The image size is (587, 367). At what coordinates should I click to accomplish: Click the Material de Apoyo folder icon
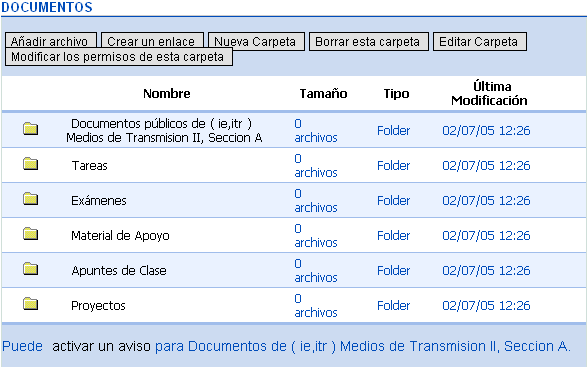pos(30,234)
